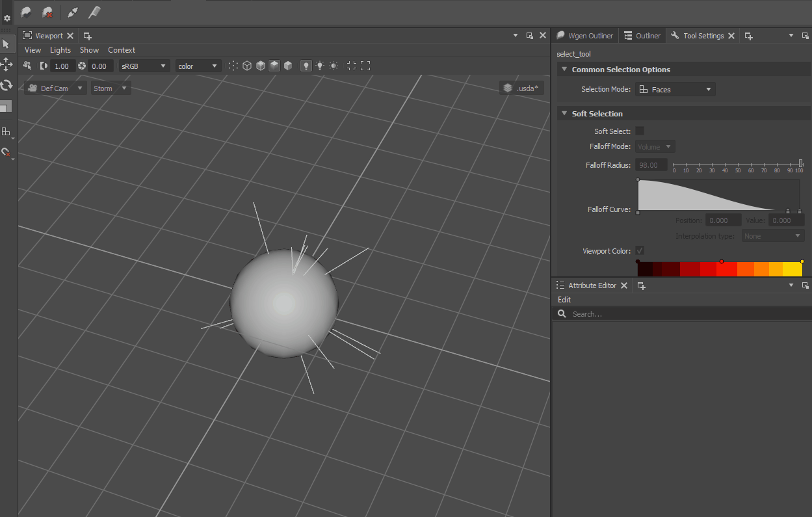
Task: Click the remove hair icon with red X
Action: click(47, 12)
